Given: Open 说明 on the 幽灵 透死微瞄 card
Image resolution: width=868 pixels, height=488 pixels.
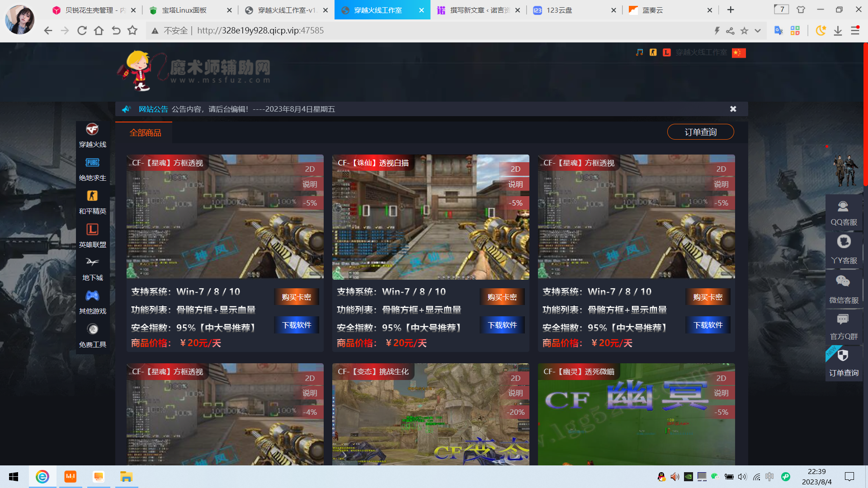Looking at the screenshot, I should (x=721, y=393).
